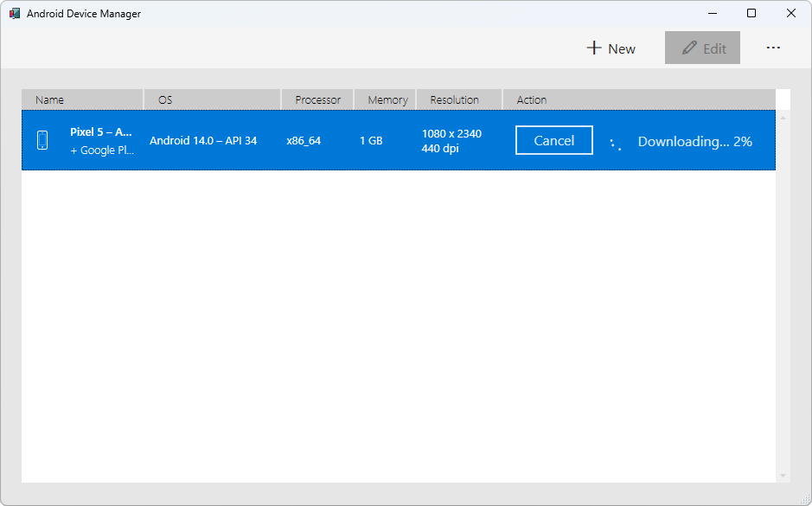This screenshot has width=812, height=506.
Task: Click the plus icon on New button
Action: tap(594, 48)
